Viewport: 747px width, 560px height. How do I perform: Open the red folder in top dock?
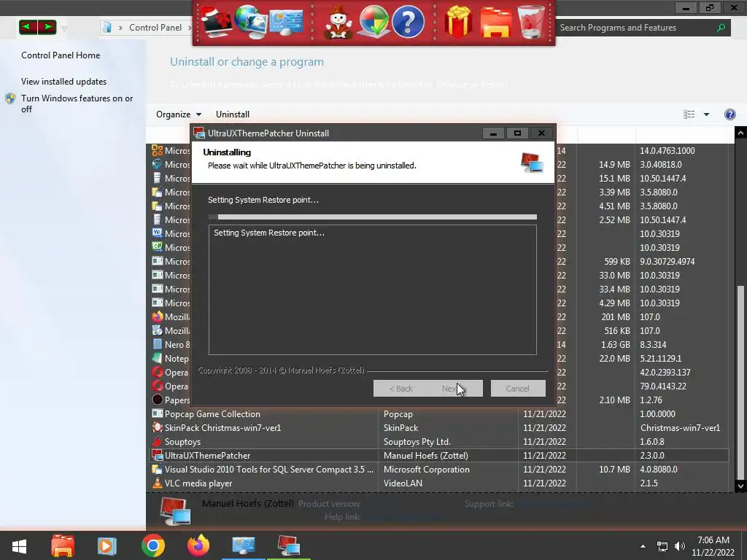pos(495,23)
